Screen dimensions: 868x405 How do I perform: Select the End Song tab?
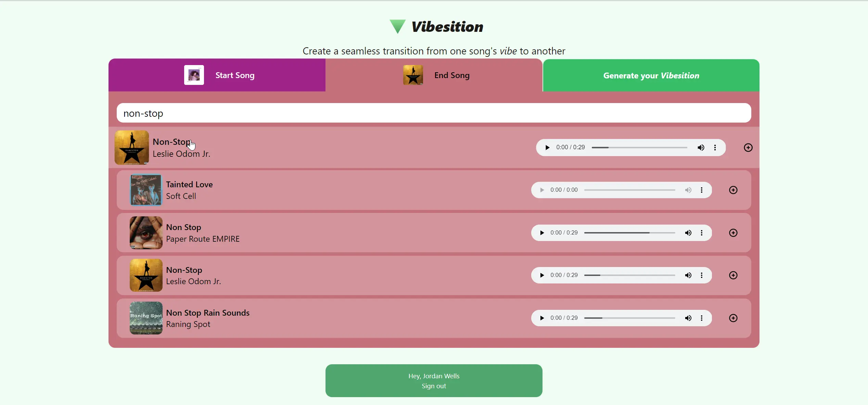(434, 75)
